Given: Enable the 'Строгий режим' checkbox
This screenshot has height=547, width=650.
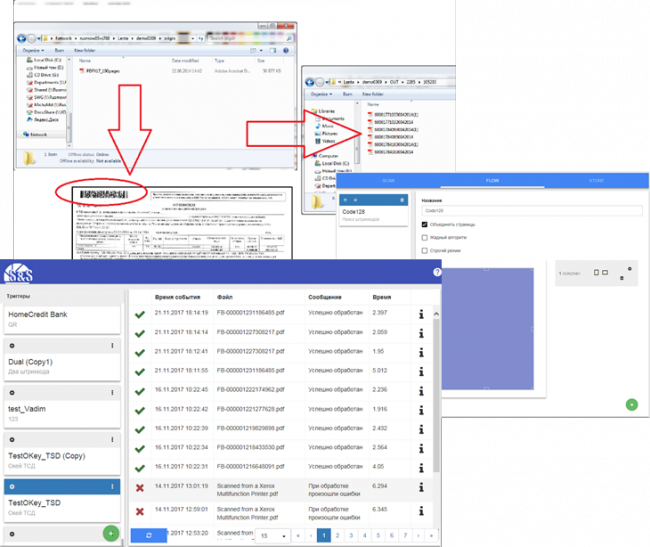Looking at the screenshot, I should coord(425,250).
